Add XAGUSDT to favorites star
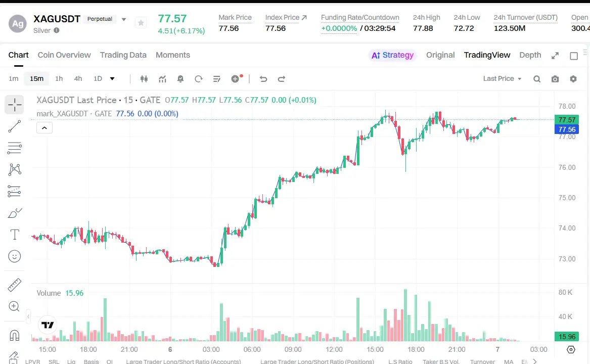This screenshot has width=590, height=364. pos(141,23)
